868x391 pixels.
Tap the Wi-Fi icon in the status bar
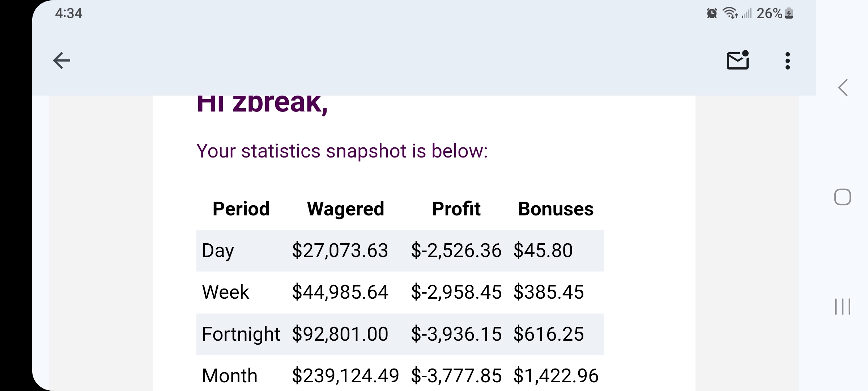(730, 13)
